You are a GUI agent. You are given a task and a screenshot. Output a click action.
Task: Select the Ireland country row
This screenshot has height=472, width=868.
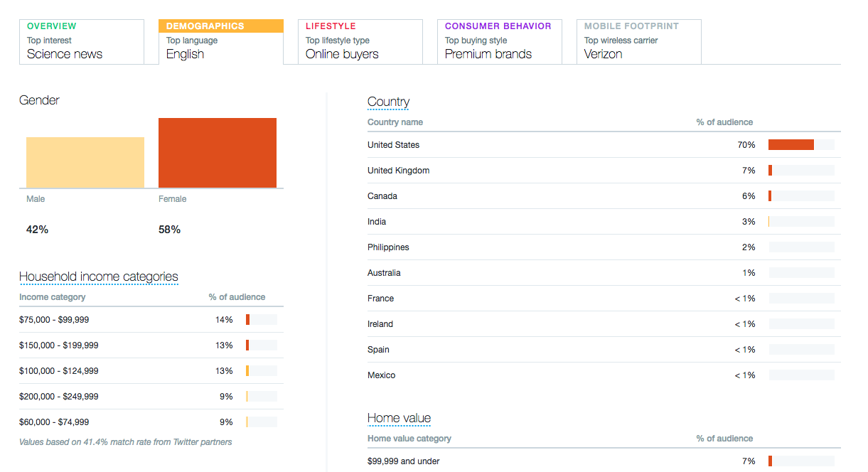coord(604,324)
